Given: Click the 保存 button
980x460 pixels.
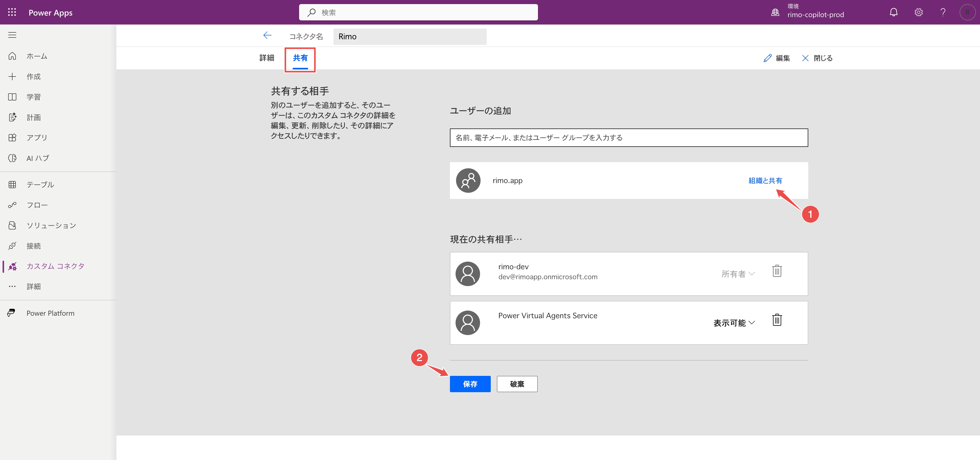Looking at the screenshot, I should (x=470, y=384).
